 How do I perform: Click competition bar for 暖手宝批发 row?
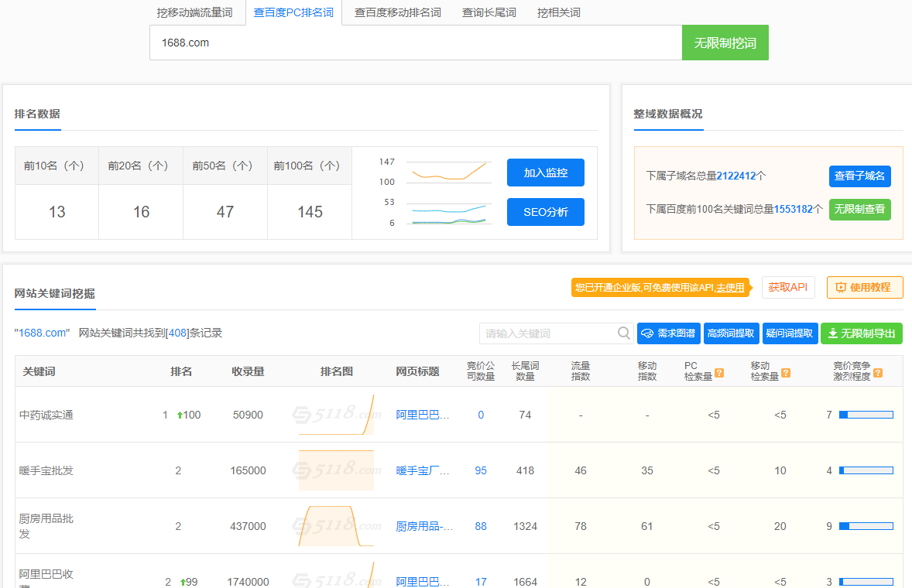pos(866,470)
